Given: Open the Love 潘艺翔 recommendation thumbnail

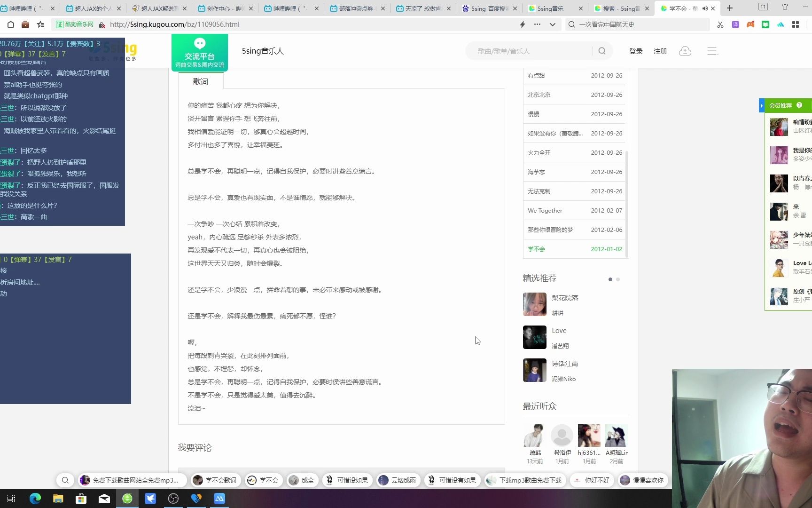Looking at the screenshot, I should pyautogui.click(x=535, y=337).
